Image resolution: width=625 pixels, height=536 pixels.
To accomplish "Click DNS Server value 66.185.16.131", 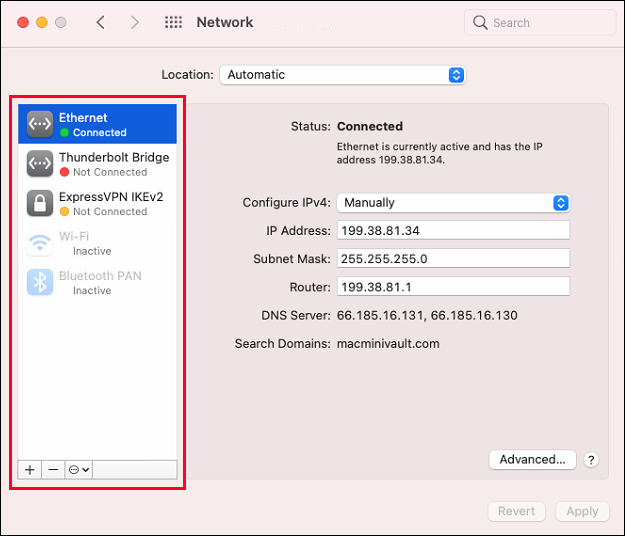I will pyautogui.click(x=380, y=316).
